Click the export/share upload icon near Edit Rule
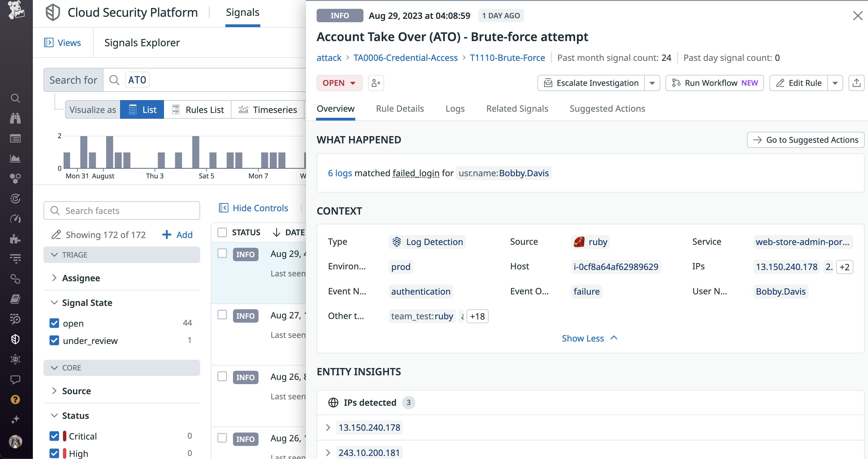 click(x=857, y=82)
